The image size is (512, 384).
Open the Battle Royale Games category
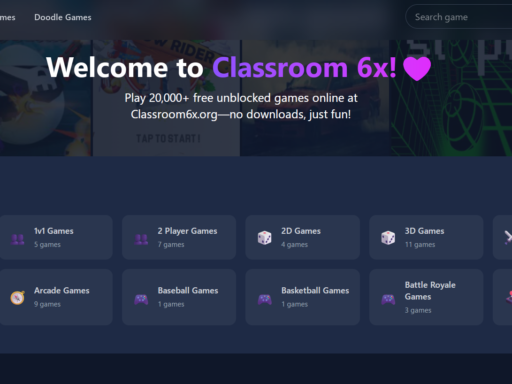pyautogui.click(x=426, y=297)
